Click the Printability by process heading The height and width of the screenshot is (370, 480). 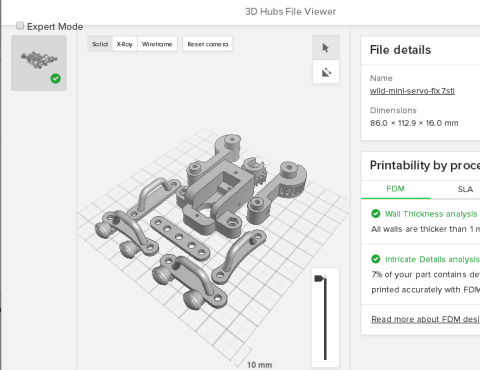coord(425,165)
